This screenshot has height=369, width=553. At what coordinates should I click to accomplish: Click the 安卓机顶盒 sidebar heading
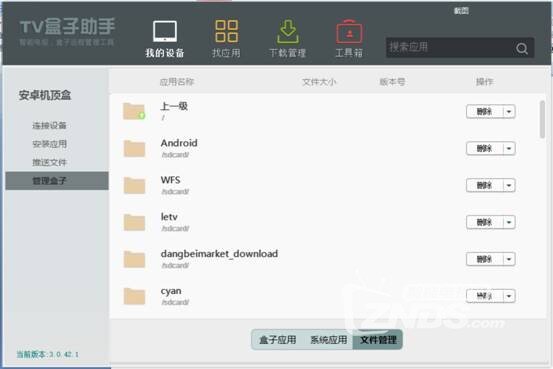click(45, 95)
